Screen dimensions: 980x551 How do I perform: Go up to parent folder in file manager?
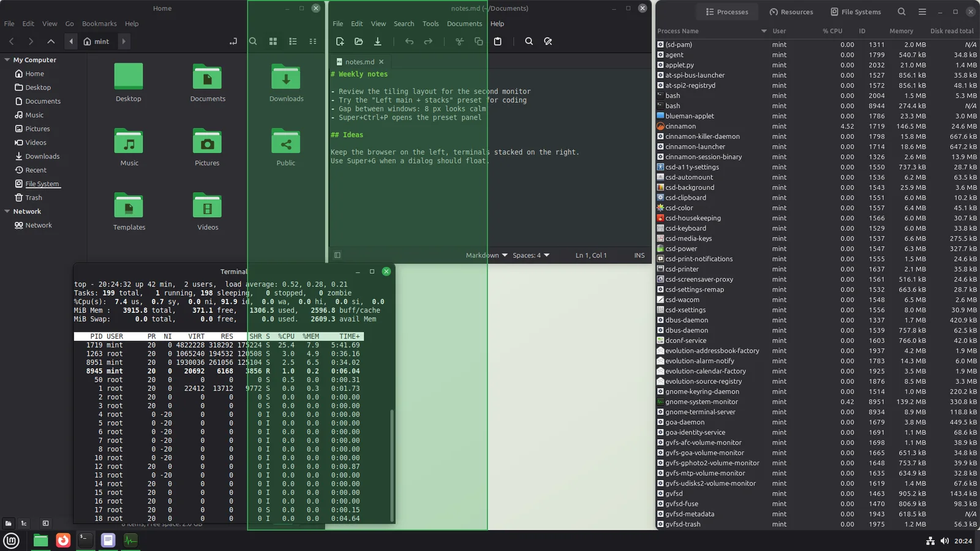pyautogui.click(x=51, y=42)
